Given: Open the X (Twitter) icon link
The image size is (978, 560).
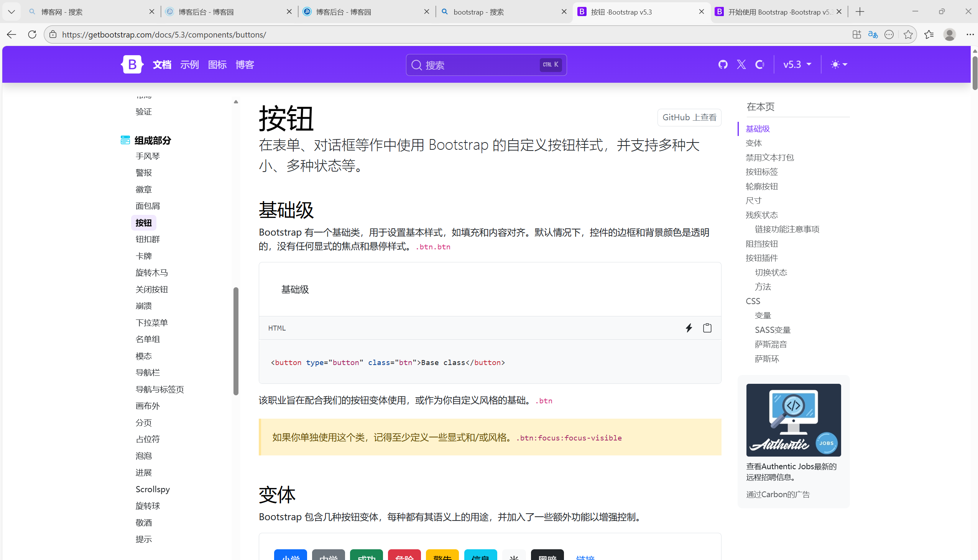Looking at the screenshot, I should pyautogui.click(x=741, y=64).
